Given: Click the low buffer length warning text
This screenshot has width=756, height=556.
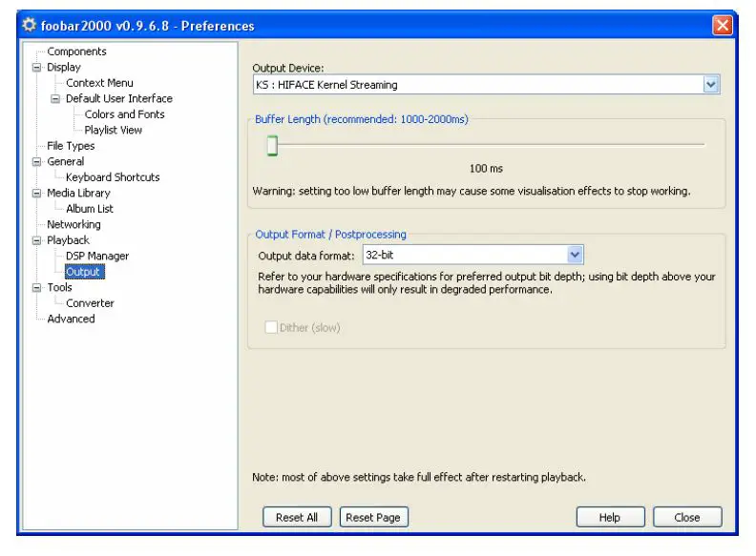Looking at the screenshot, I should point(471,192).
